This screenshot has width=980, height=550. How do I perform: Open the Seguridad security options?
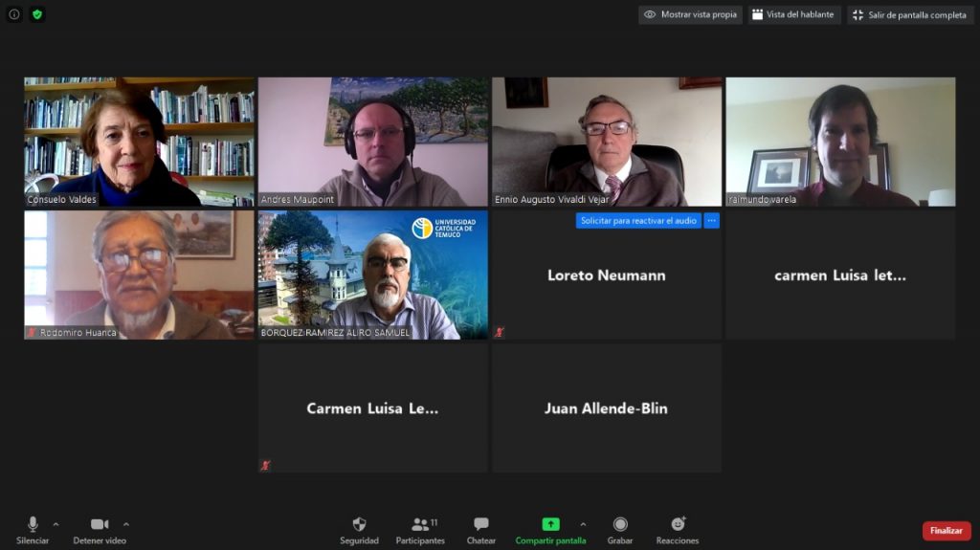(x=359, y=530)
